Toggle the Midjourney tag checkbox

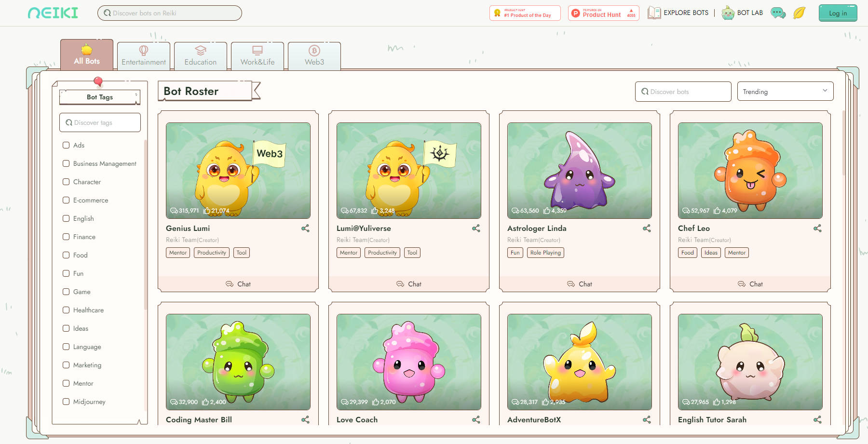point(66,402)
